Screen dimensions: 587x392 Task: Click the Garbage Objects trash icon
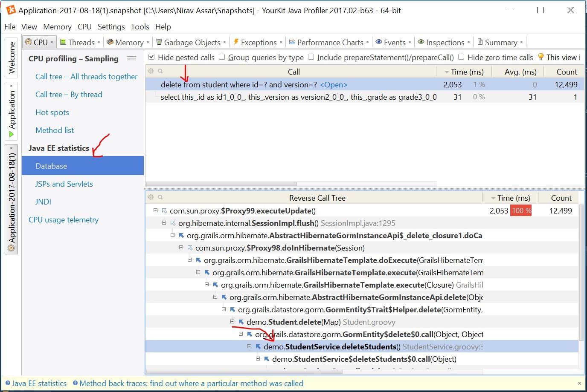[x=159, y=42]
